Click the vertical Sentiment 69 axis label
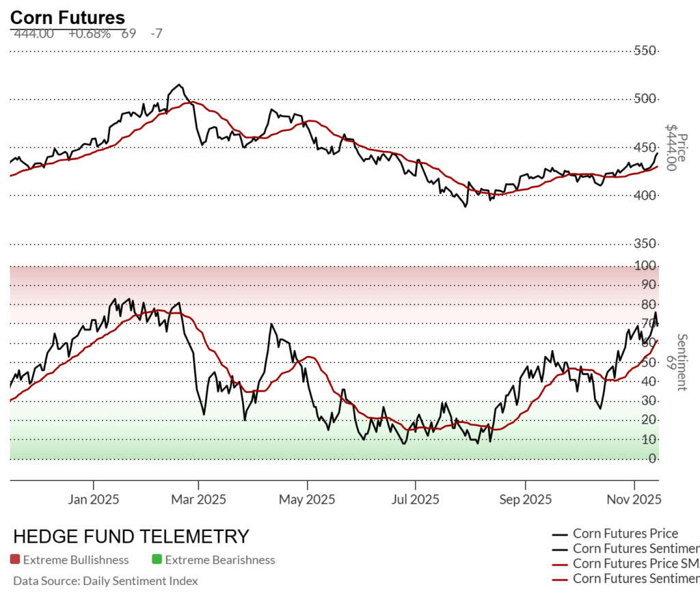 click(681, 362)
